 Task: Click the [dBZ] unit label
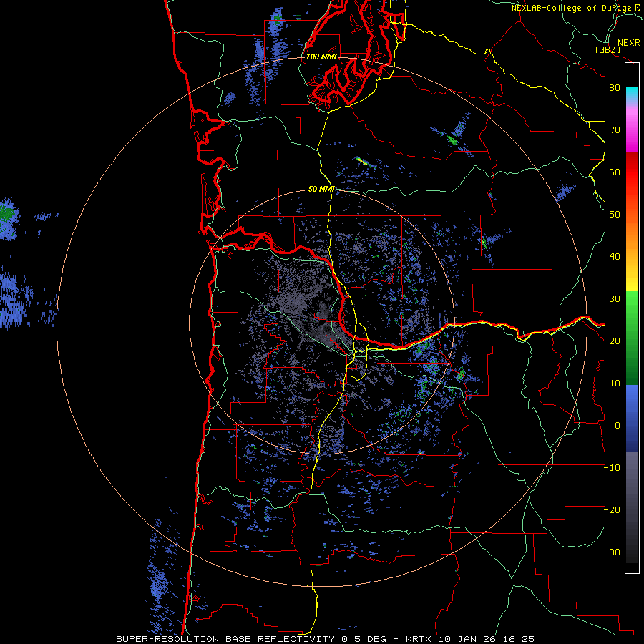(x=608, y=50)
